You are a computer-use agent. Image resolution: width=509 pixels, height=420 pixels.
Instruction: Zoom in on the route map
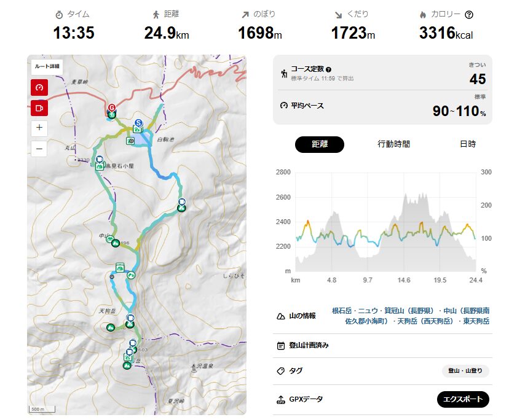(x=39, y=128)
